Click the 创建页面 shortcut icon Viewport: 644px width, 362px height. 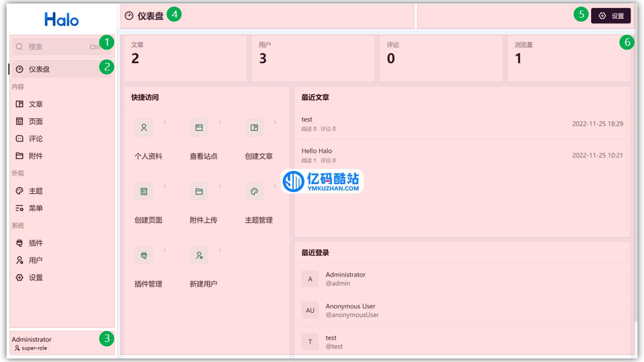144,192
